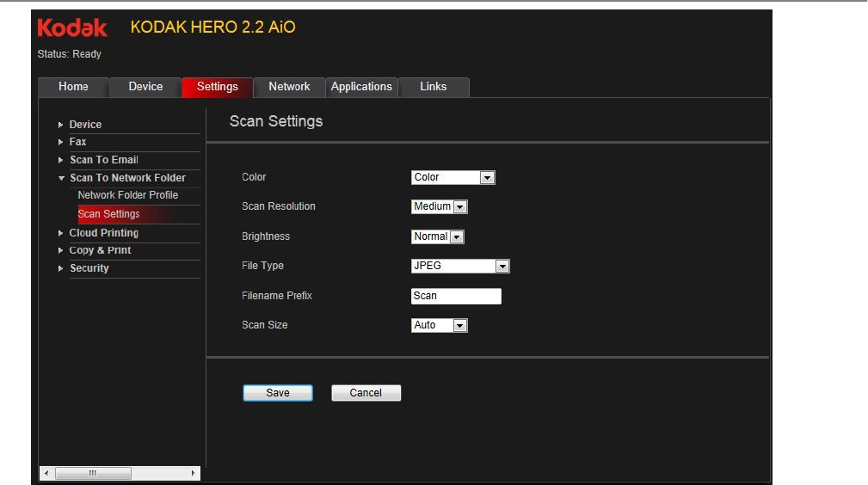Open the Color mode dropdown
The width and height of the screenshot is (868, 485).
click(x=452, y=177)
